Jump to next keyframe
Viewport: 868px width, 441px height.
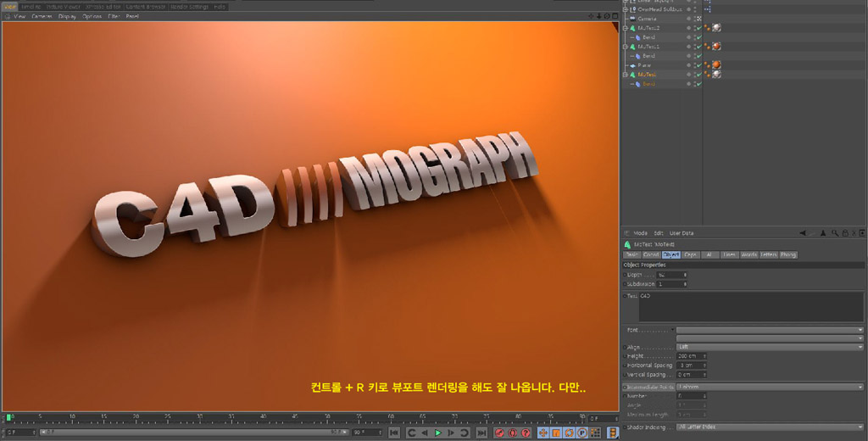pos(464,433)
